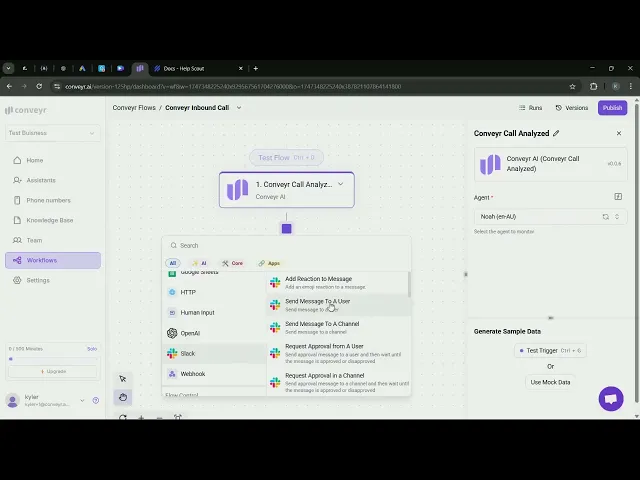
Task: Close the Conveyr Call Analyzed panel
Action: point(619,133)
